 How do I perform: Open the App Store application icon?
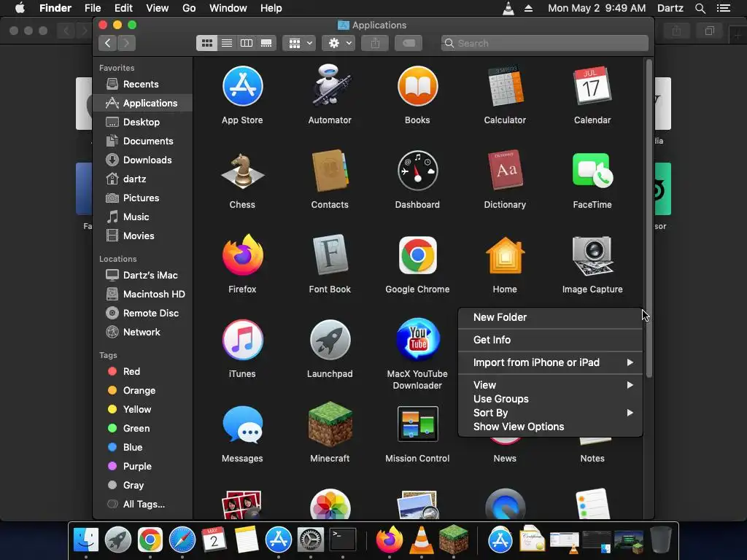click(x=242, y=86)
